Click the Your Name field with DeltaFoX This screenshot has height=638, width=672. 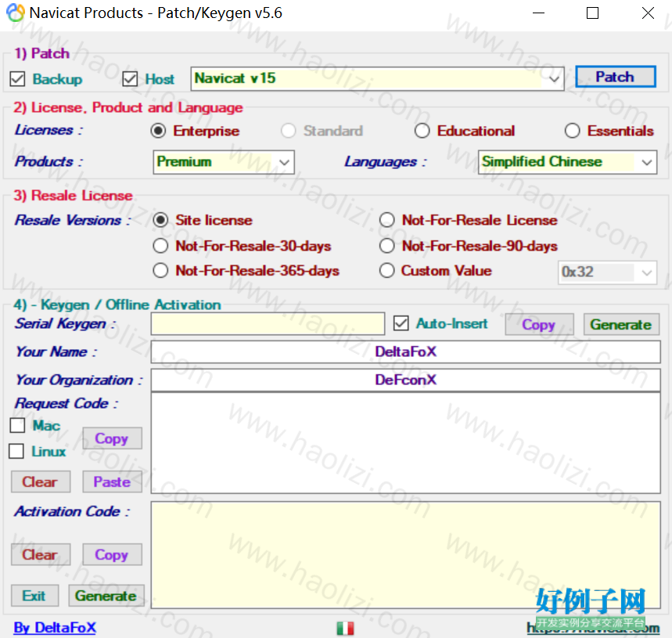click(x=405, y=352)
